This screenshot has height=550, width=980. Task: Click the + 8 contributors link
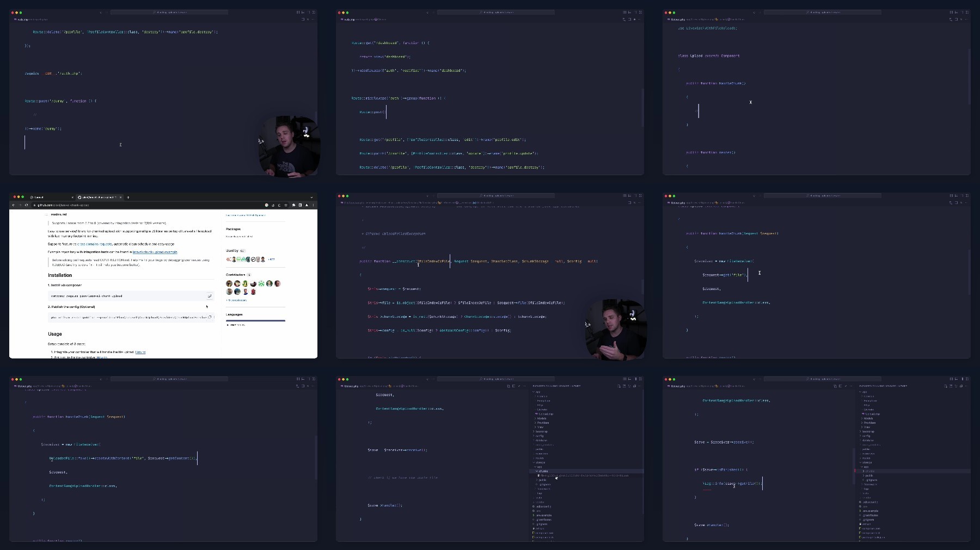click(x=236, y=300)
